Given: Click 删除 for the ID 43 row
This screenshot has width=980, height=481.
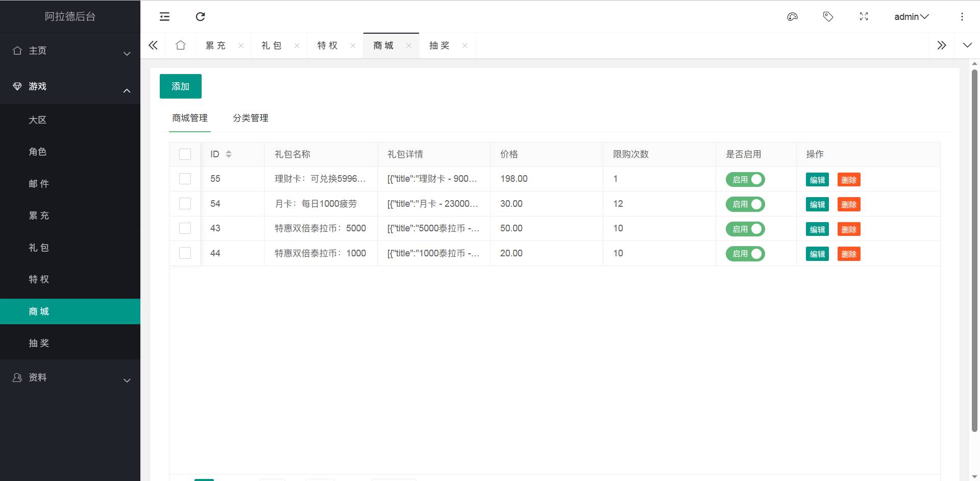Looking at the screenshot, I should pyautogui.click(x=849, y=229).
